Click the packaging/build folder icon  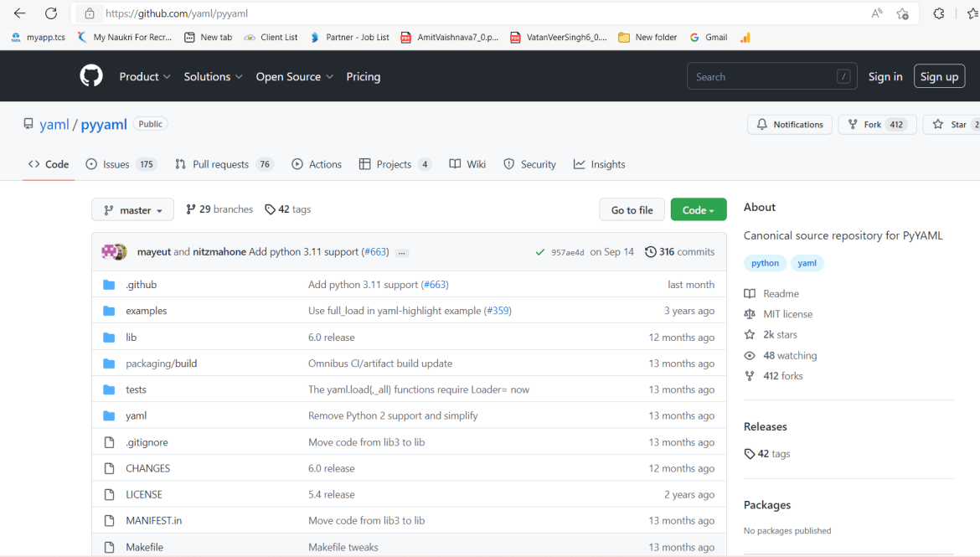click(x=109, y=364)
